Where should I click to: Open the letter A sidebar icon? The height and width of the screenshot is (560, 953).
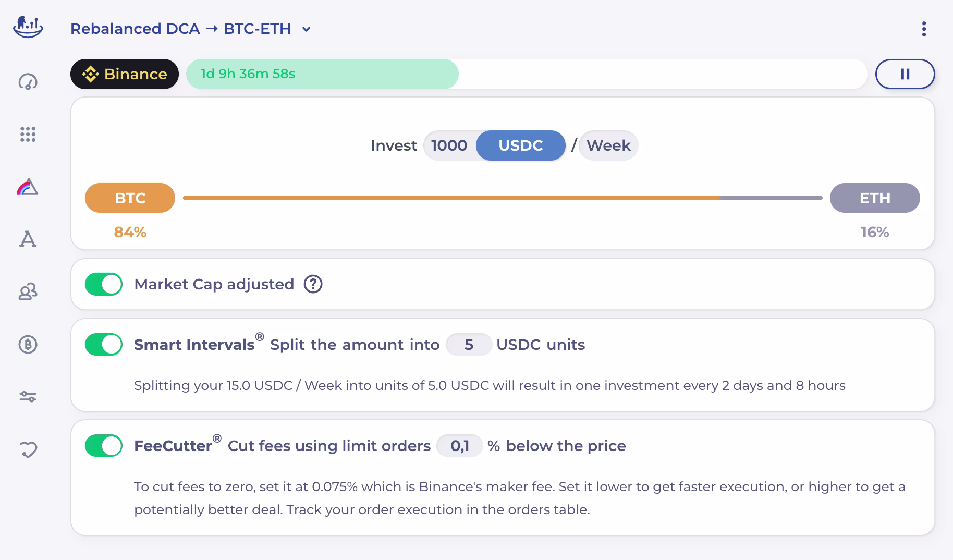28,239
